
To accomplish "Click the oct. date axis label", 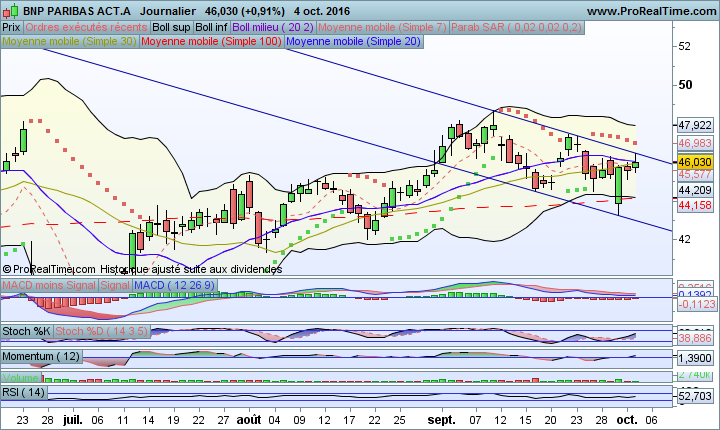I will click(627, 420).
